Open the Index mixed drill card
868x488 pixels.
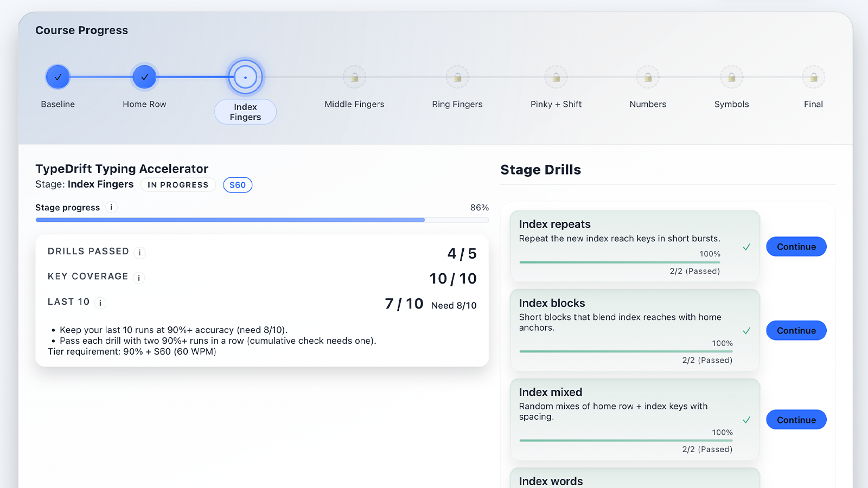pos(635,420)
